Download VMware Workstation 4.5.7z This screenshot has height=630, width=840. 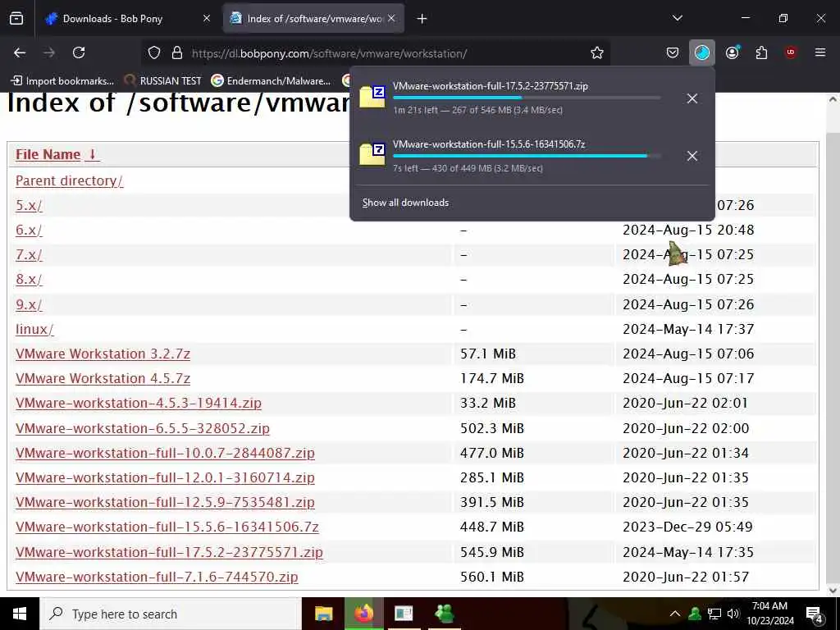coord(103,378)
